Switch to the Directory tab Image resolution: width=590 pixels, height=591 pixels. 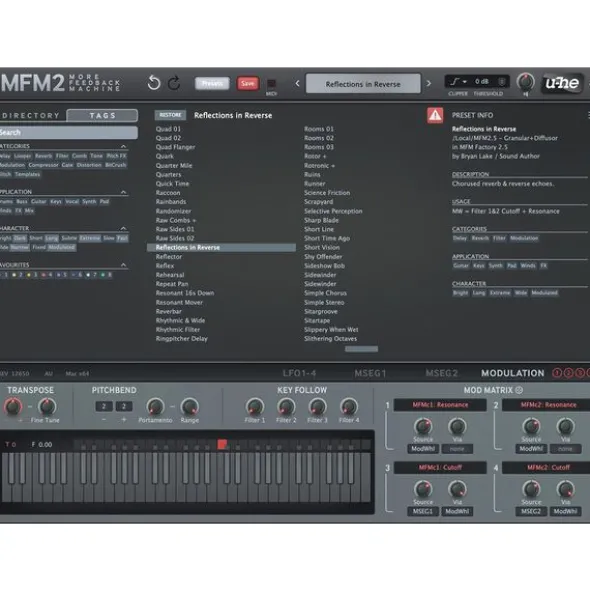(x=31, y=116)
